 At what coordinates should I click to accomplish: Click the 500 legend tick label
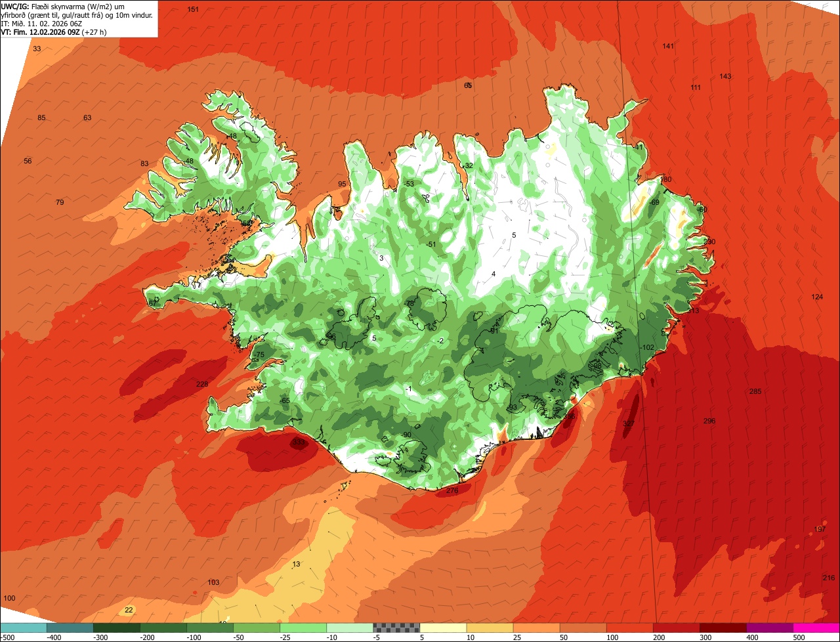[799, 637]
